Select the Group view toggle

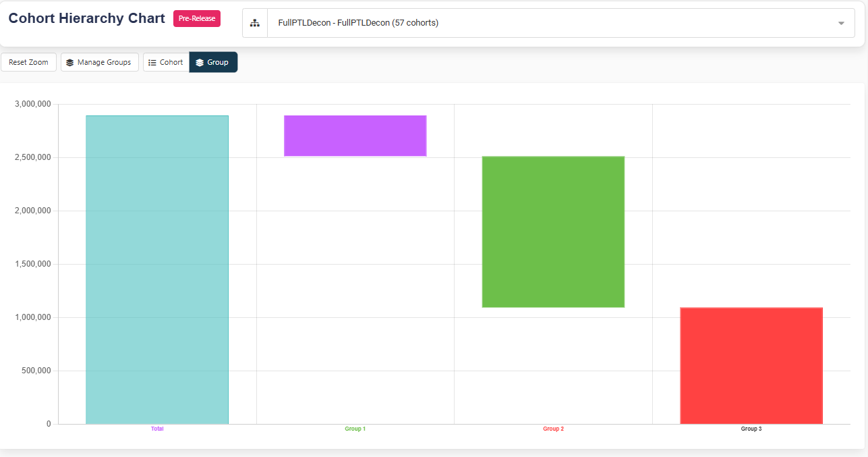(x=213, y=62)
